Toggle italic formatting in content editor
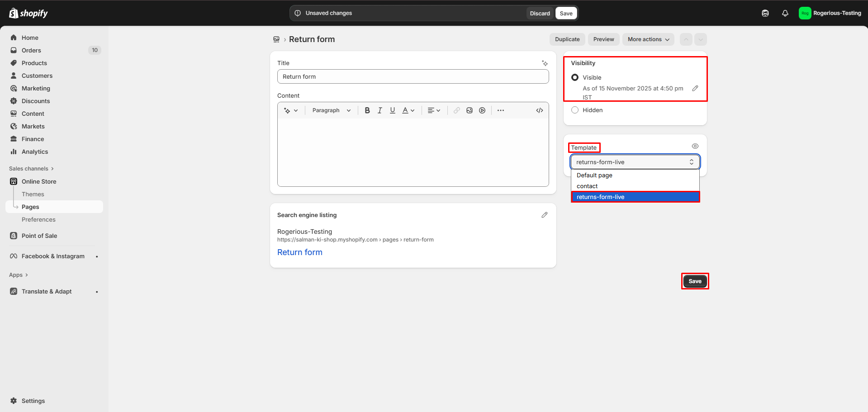The width and height of the screenshot is (868, 412). click(x=380, y=110)
